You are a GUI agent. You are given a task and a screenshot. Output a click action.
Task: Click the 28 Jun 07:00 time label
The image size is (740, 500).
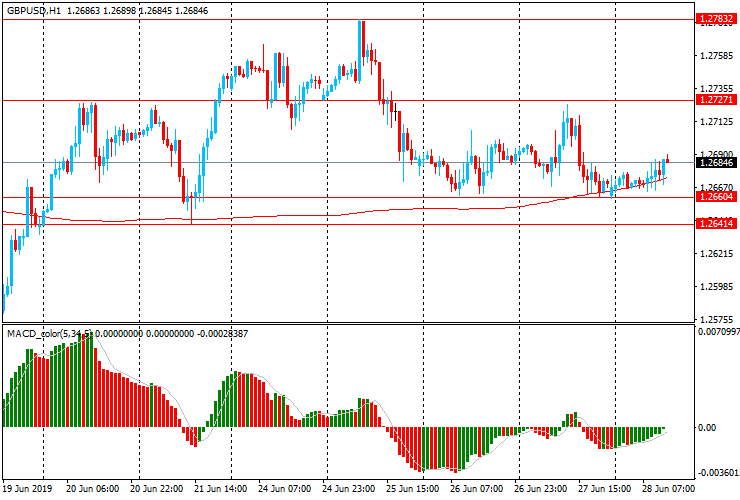click(x=668, y=488)
